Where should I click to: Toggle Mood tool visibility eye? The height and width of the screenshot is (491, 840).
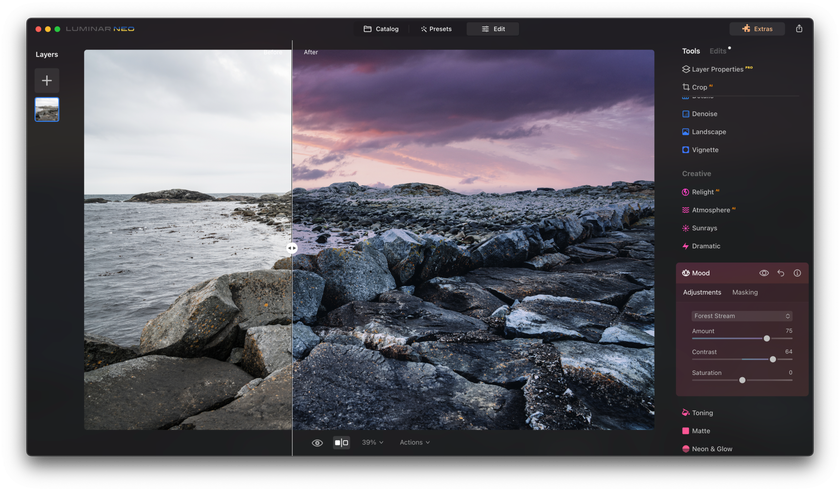click(x=764, y=273)
